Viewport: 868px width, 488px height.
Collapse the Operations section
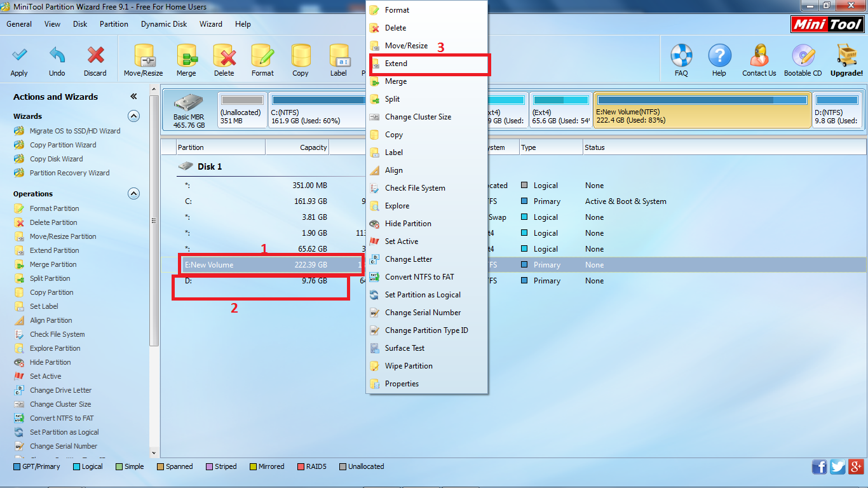point(133,194)
